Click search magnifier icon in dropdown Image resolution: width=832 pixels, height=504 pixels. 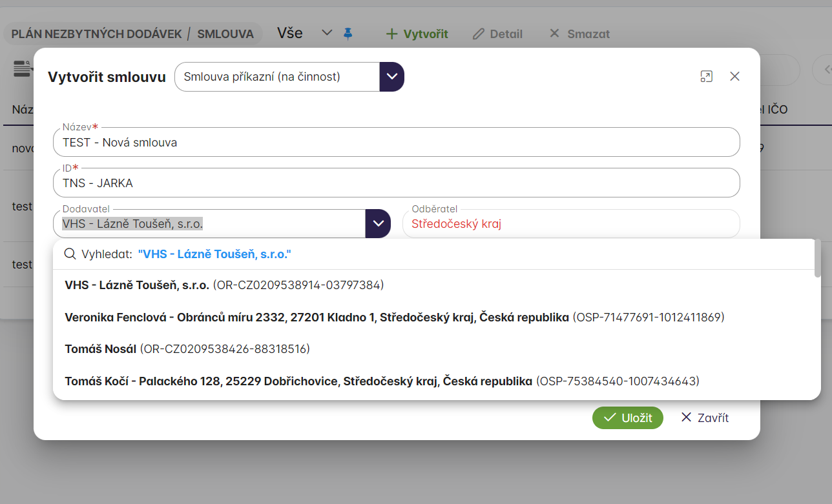click(70, 254)
